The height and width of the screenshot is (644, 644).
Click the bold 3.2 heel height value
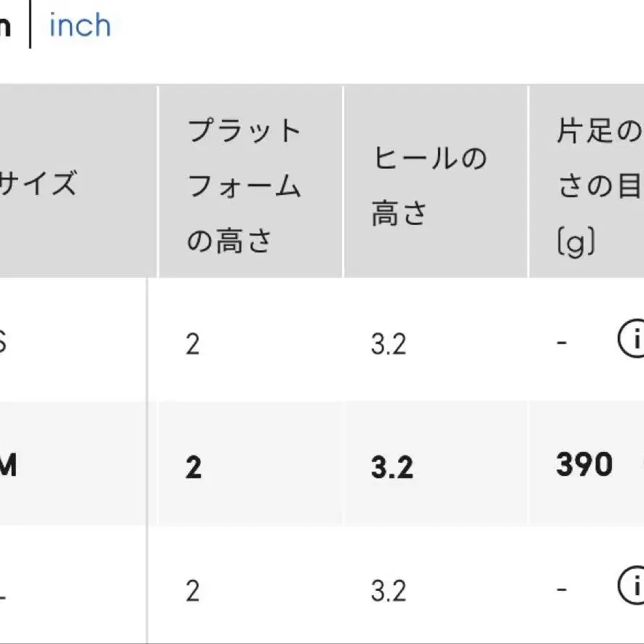[391, 468]
